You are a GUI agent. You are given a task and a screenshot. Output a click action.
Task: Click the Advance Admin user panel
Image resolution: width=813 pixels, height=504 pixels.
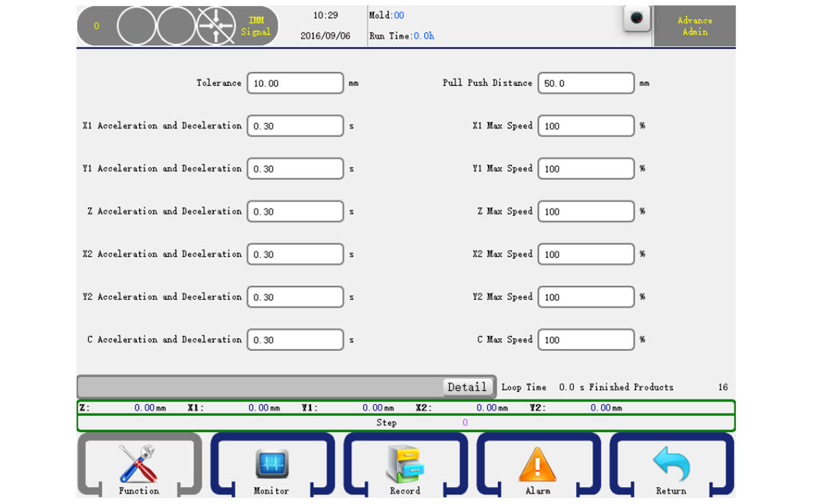point(694,26)
